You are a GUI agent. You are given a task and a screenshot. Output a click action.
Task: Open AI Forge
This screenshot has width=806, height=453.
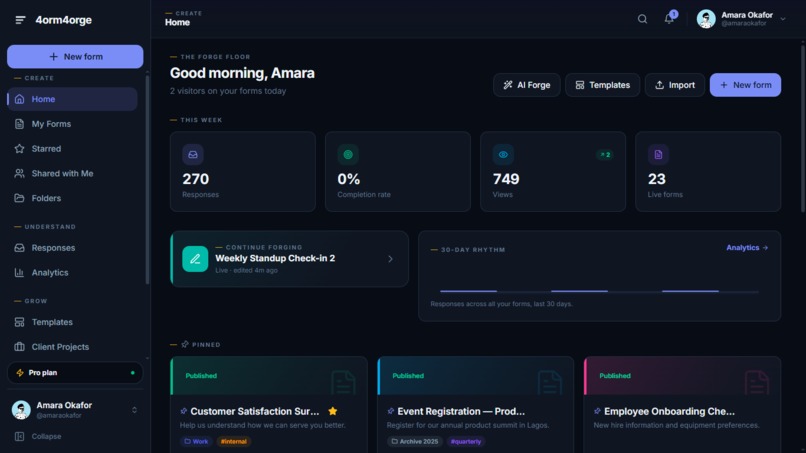[526, 85]
